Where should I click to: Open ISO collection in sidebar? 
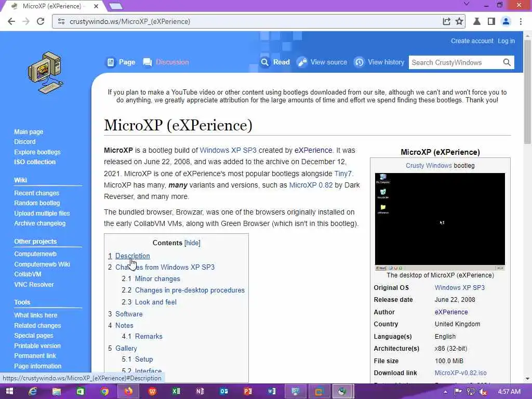coord(35,162)
